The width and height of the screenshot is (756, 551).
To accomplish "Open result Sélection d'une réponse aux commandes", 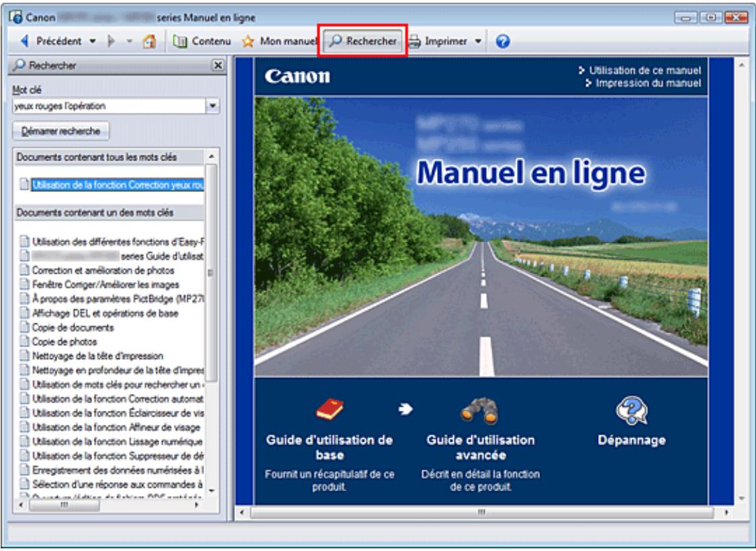I will tap(117, 485).
